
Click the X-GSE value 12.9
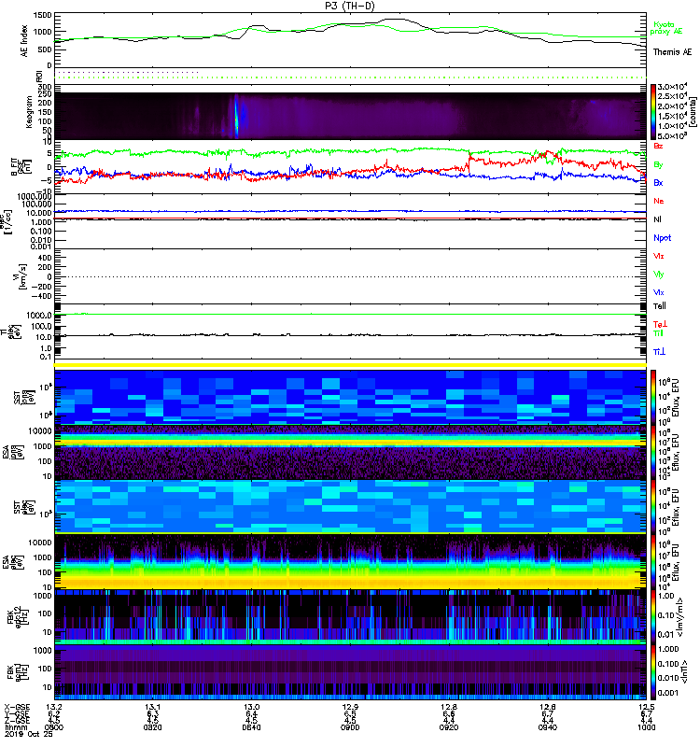pos(350,707)
